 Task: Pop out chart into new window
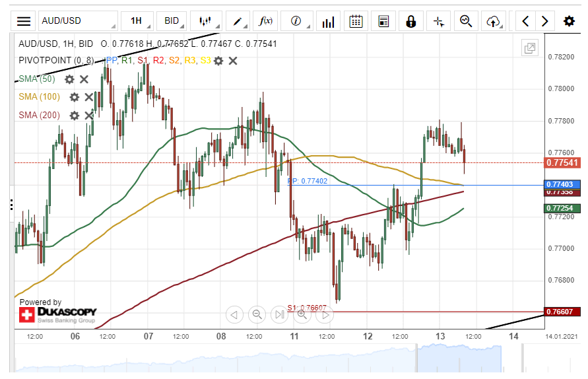pos(529,48)
